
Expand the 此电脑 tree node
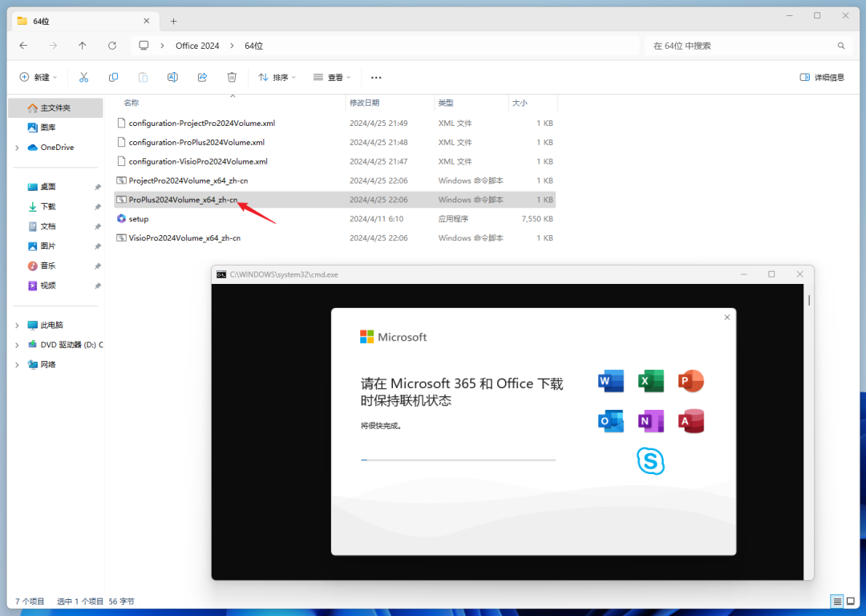17,326
